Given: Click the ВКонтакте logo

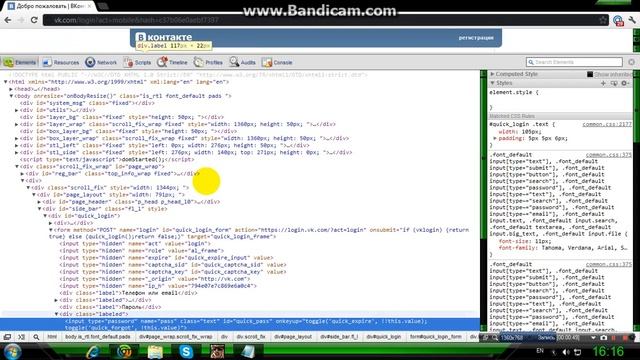Looking at the screenshot, I should click(164, 37).
